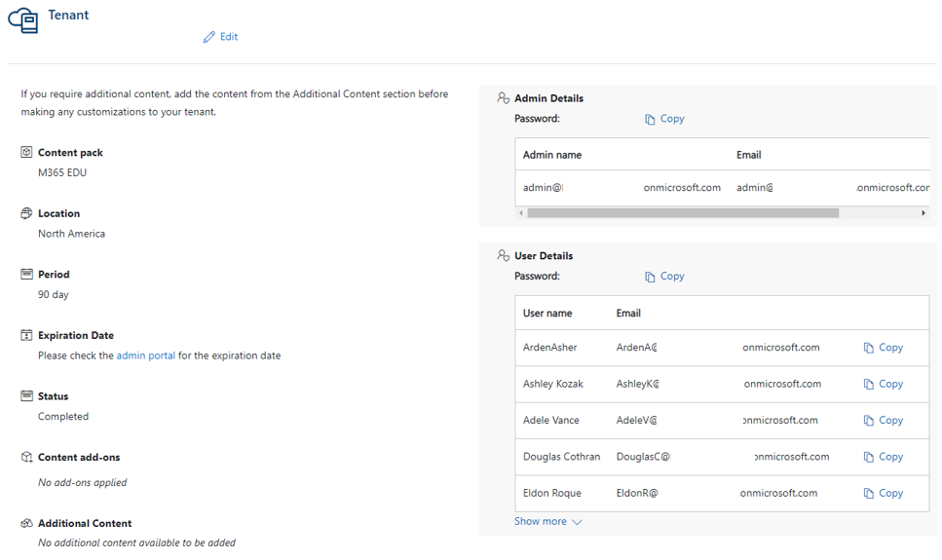Copy ArdenAsher's email address
The height and width of the screenshot is (560, 942).
coord(884,348)
